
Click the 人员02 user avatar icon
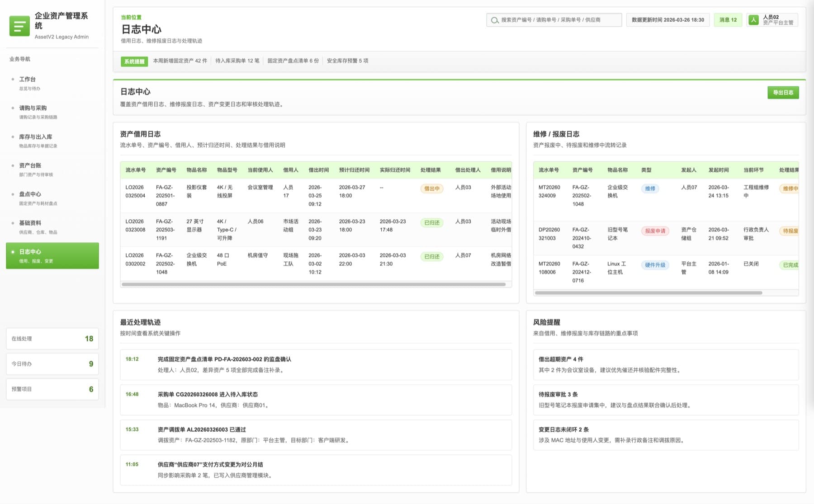pos(753,20)
